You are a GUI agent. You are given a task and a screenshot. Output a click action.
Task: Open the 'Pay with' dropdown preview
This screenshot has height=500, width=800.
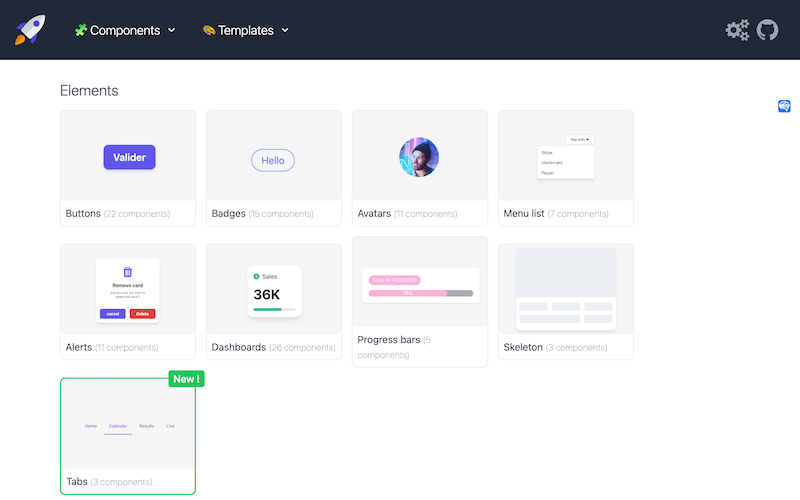580,139
